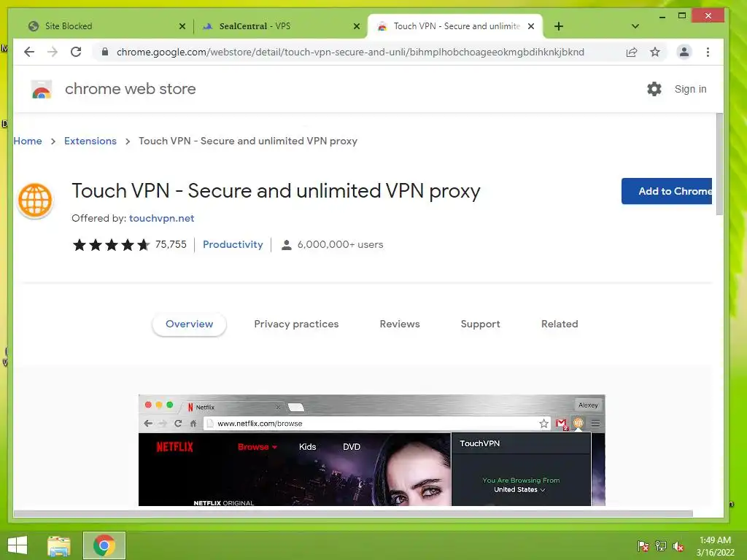747x560 pixels.
Task: Click Sign in link
Action: coord(690,89)
